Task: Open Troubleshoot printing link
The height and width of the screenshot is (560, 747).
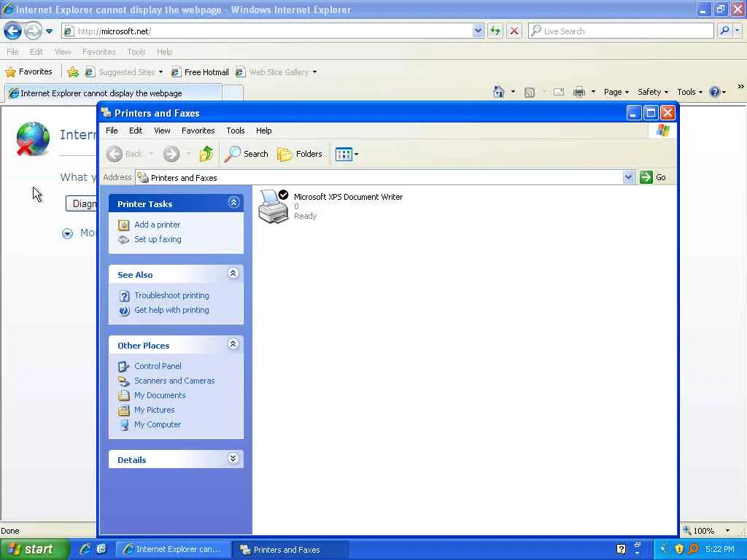Action: (171, 295)
